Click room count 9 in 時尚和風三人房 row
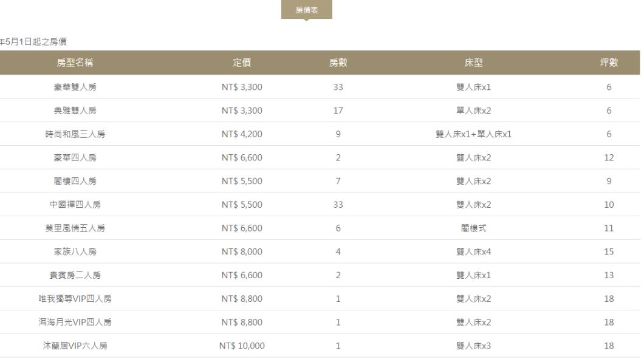Image resolution: width=644 pixels, height=362 pixels. coord(338,134)
